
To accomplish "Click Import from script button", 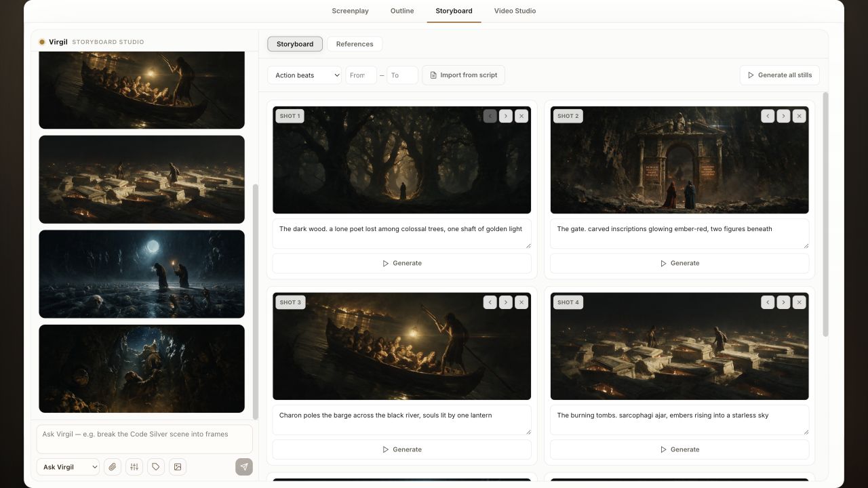I will (463, 75).
